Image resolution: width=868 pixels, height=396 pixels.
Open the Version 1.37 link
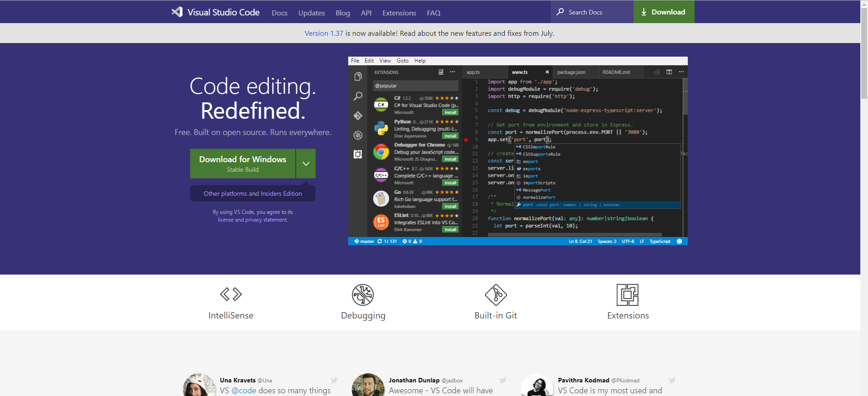(x=324, y=33)
